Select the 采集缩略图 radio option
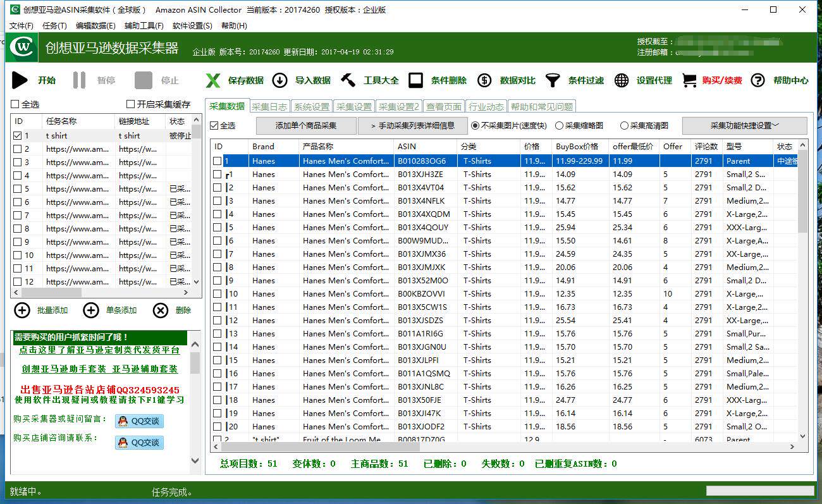This screenshot has width=822, height=504. click(559, 126)
